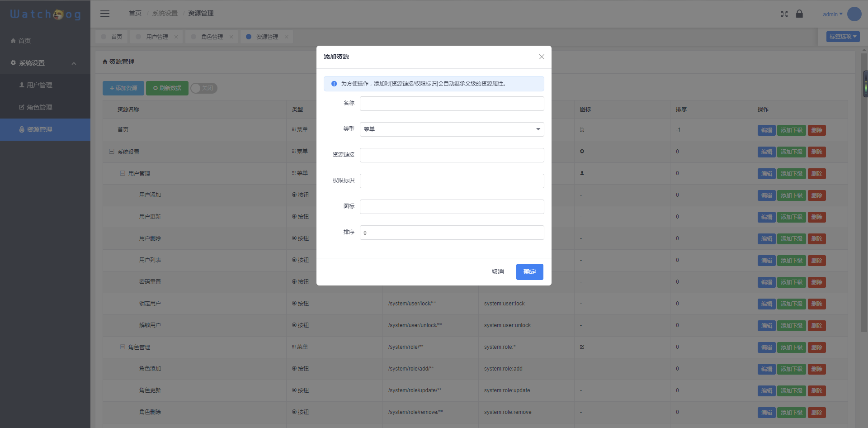Collapse the 用户管理 tree row
Image resolution: width=868 pixels, height=428 pixels.
coord(123,173)
